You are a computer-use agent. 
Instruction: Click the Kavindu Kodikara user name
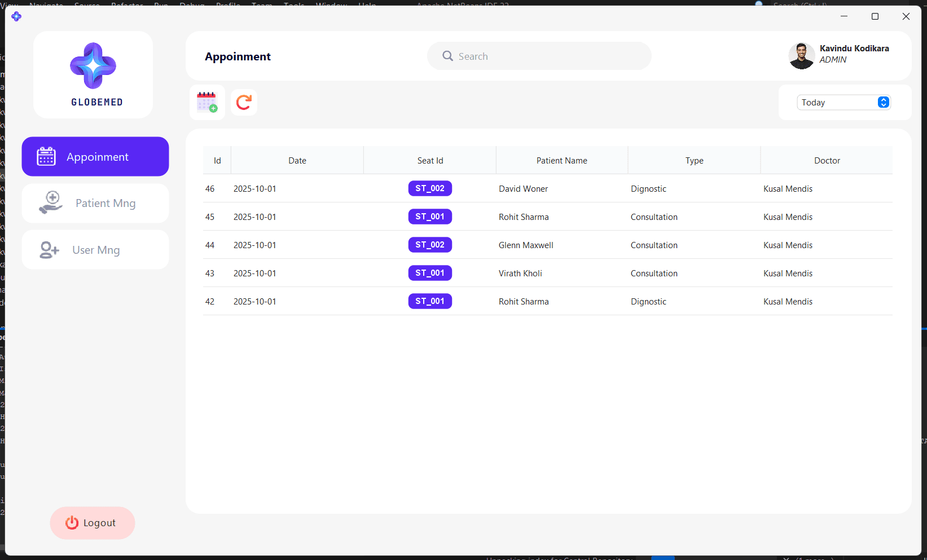(854, 48)
